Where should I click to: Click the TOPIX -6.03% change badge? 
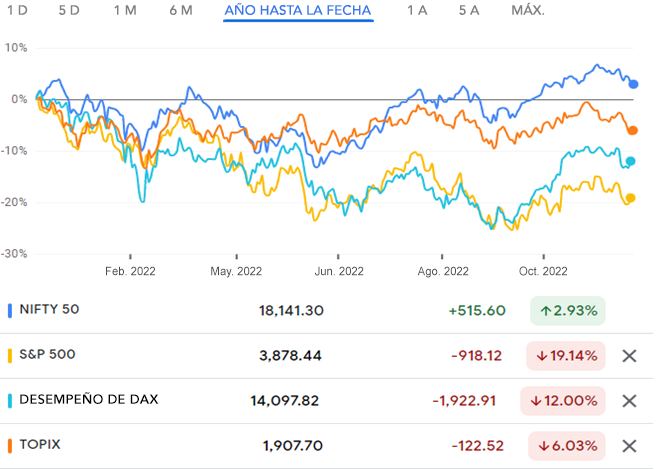point(567,446)
